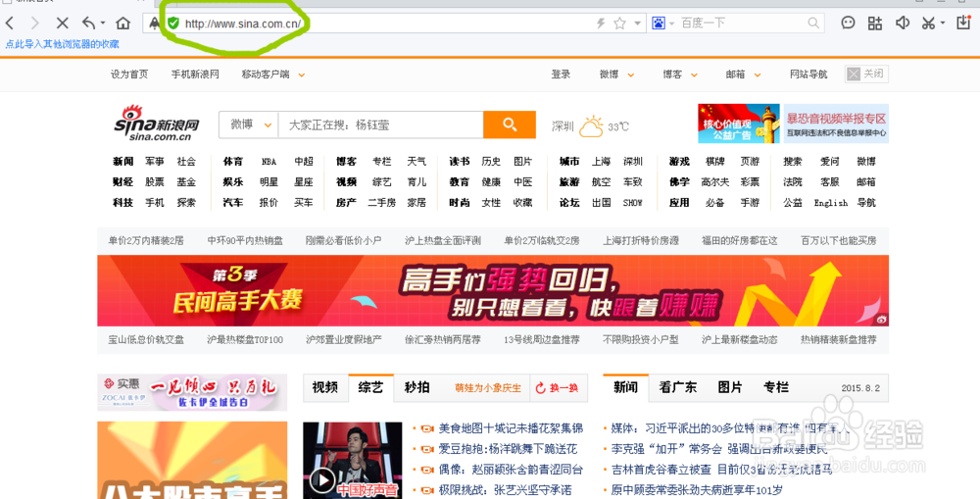The width and height of the screenshot is (980, 499).
Task: Toggle the speaker mute icon
Action: point(902,24)
